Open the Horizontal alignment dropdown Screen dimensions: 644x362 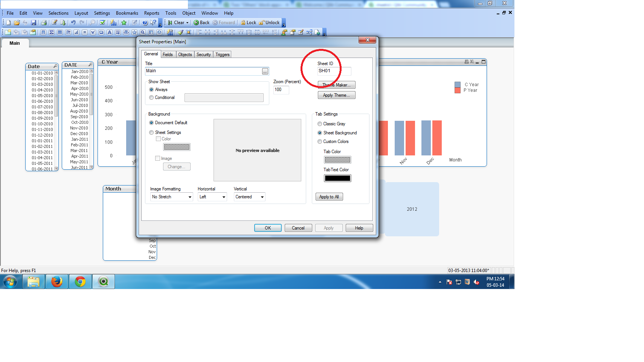(212, 197)
